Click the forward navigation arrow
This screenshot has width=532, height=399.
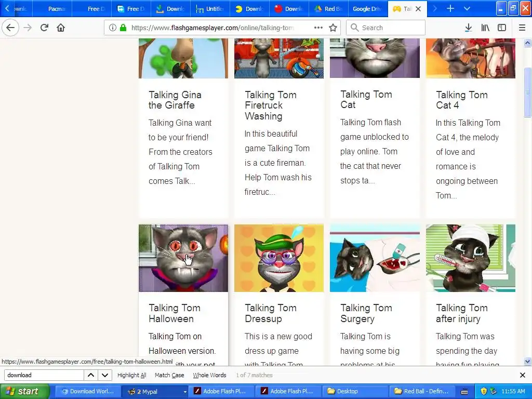click(x=28, y=28)
